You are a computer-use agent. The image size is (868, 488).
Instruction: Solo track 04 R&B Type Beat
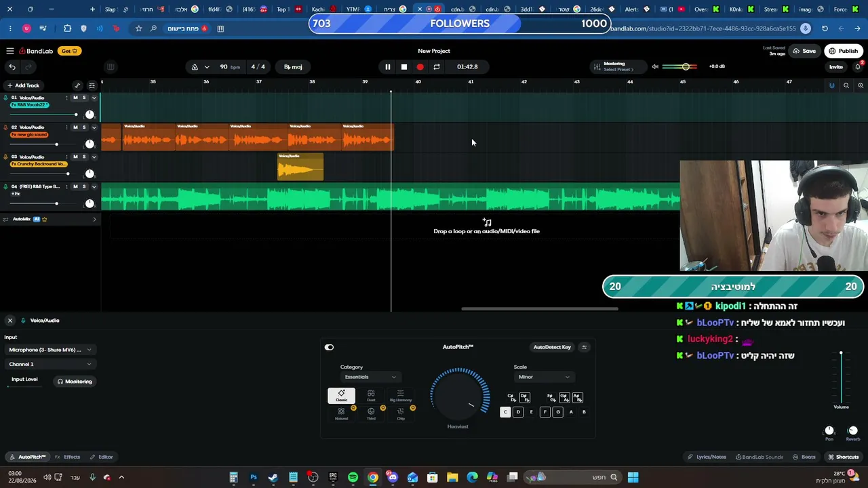[84, 186]
